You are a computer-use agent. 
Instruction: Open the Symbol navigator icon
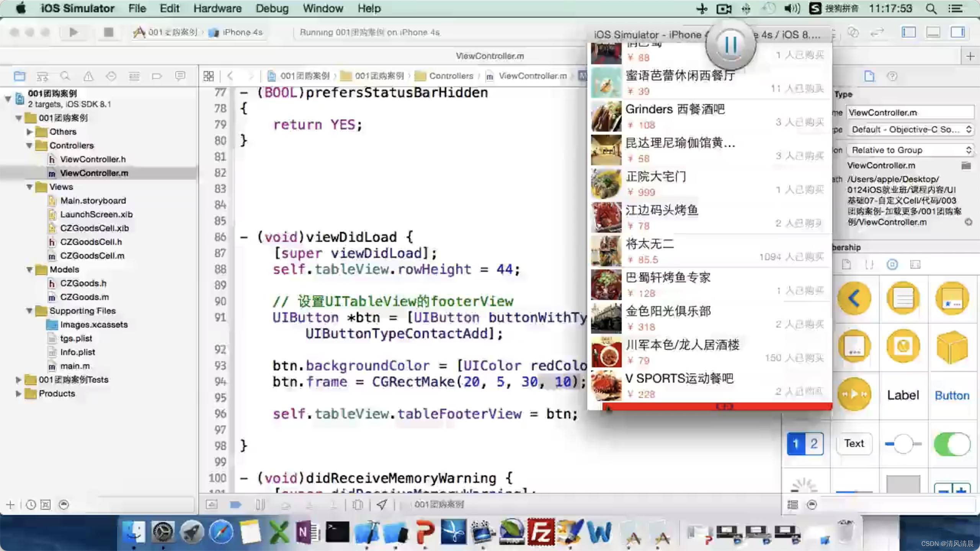42,76
